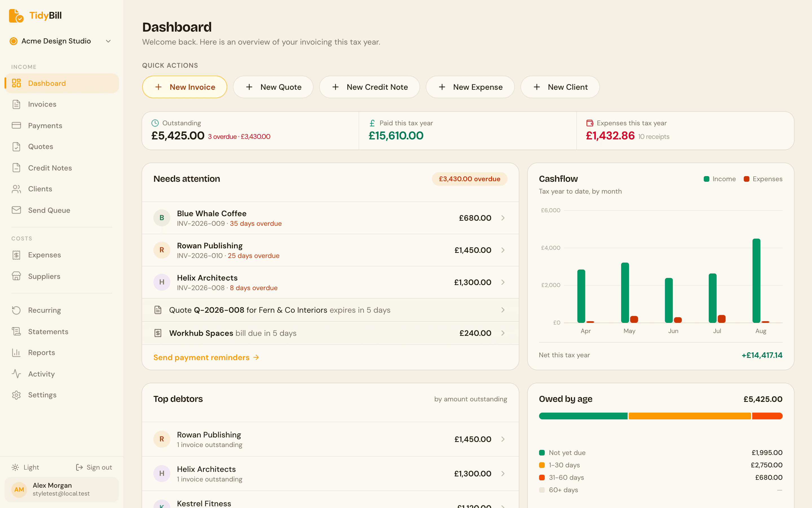
Task: Open Rowan Publishing in Top debtors
Action: coord(330,439)
